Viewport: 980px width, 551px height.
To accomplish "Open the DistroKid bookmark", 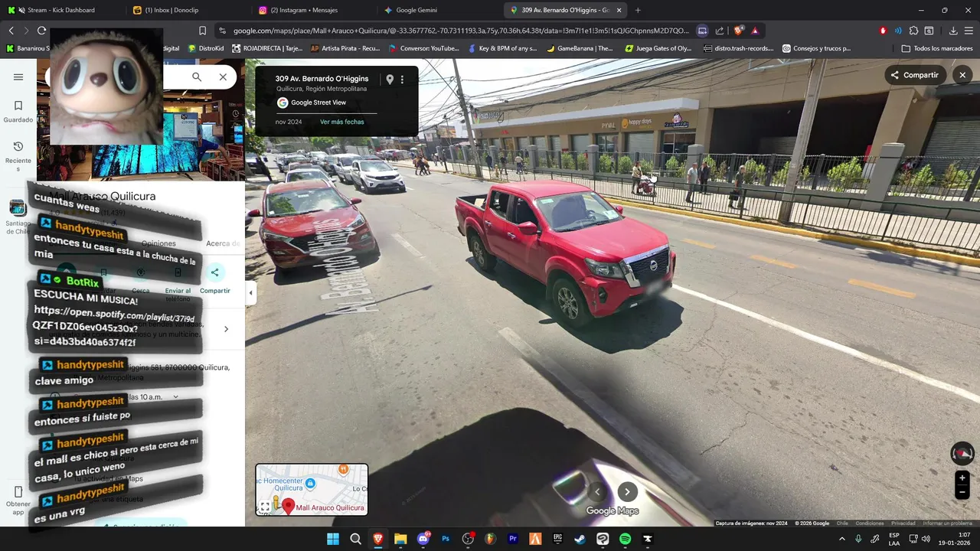I will click(205, 48).
